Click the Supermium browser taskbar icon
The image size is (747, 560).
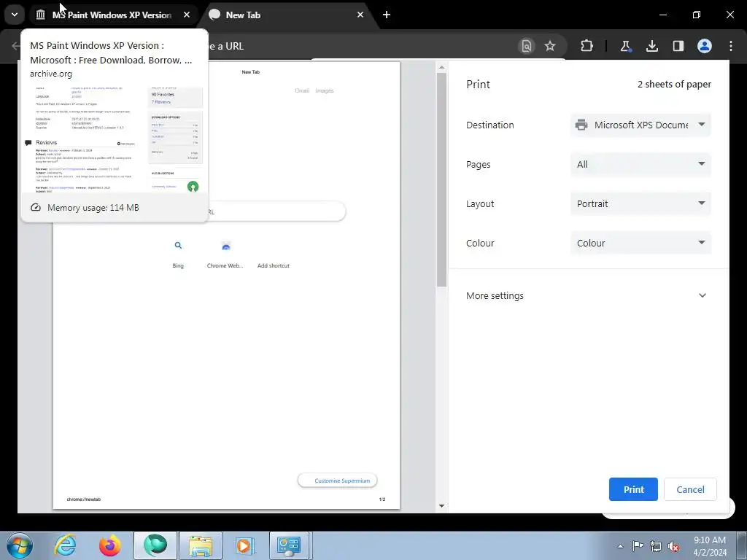tap(155, 545)
